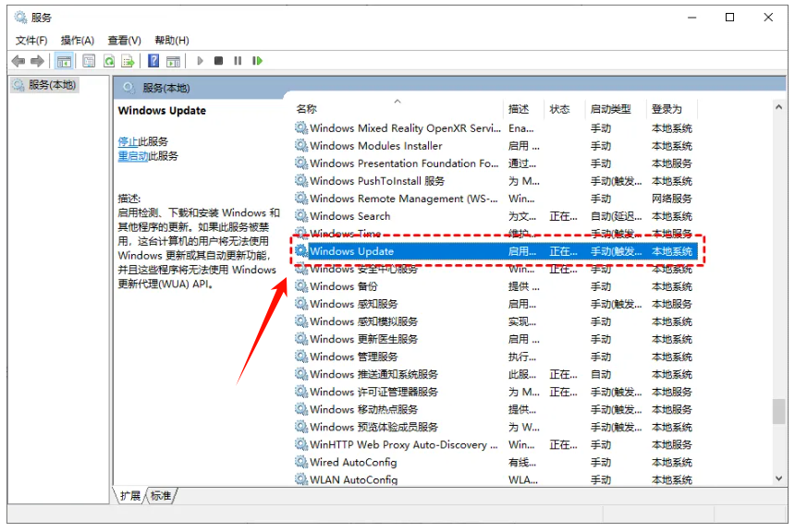The height and width of the screenshot is (532, 795).
Task: Toggle the show/hide console tree icon
Action: point(65,61)
